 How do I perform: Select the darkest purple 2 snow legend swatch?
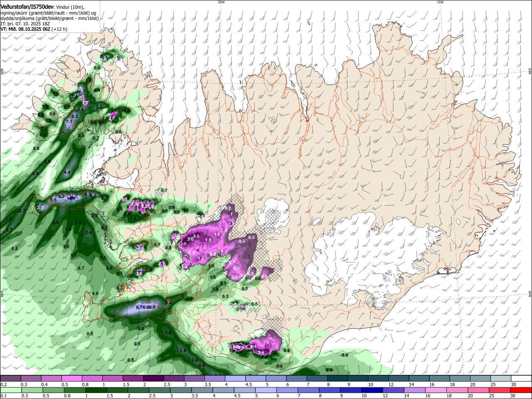[x=153, y=379]
